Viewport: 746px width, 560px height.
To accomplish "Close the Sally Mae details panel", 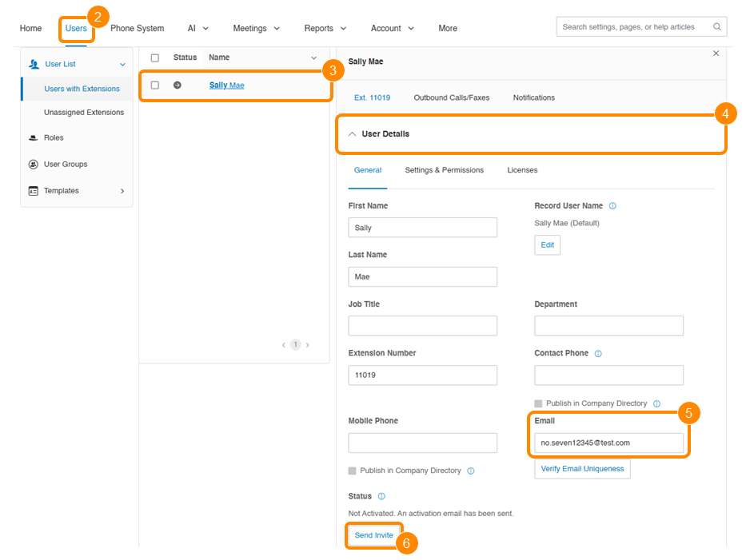I will [x=716, y=54].
